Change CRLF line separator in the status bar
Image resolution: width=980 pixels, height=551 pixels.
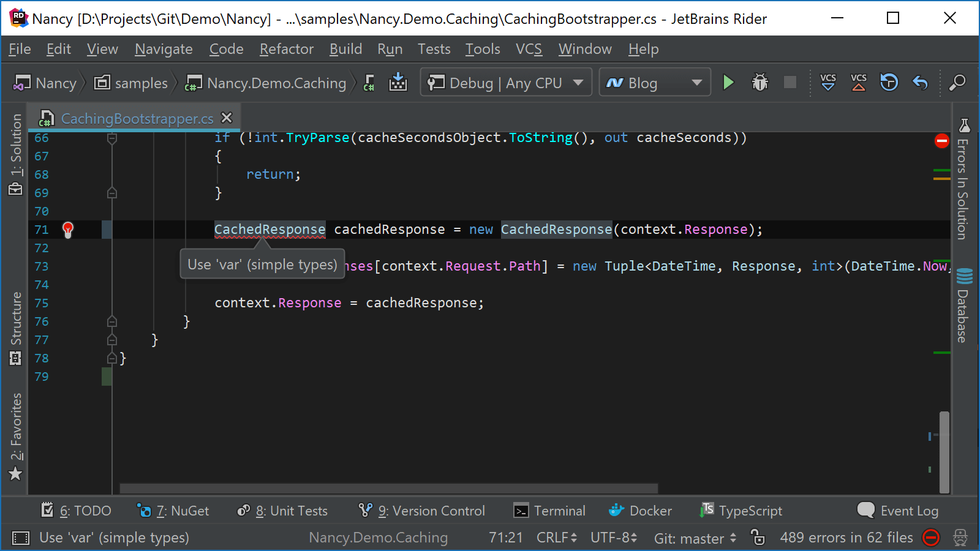coord(557,538)
